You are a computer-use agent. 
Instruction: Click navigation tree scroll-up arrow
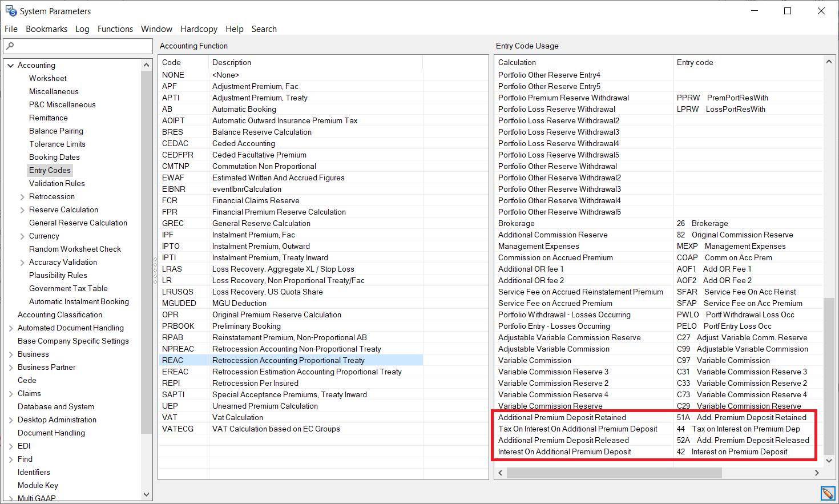pyautogui.click(x=146, y=65)
